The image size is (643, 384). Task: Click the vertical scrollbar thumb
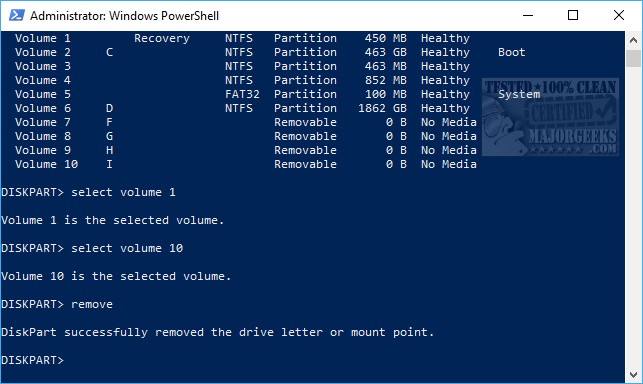pyautogui.click(x=633, y=58)
